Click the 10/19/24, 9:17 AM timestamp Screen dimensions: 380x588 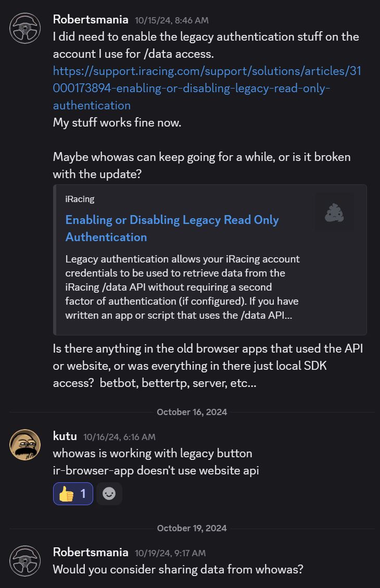click(170, 553)
